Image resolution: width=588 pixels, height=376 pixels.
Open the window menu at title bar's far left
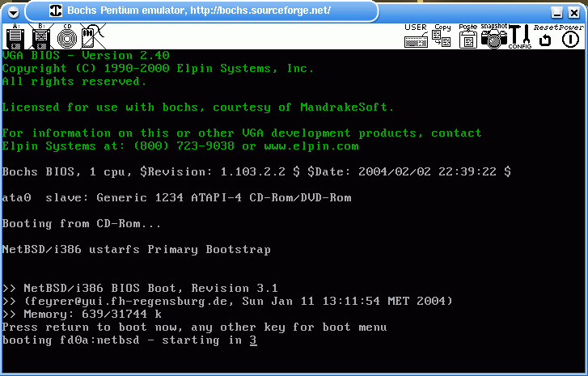point(11,11)
